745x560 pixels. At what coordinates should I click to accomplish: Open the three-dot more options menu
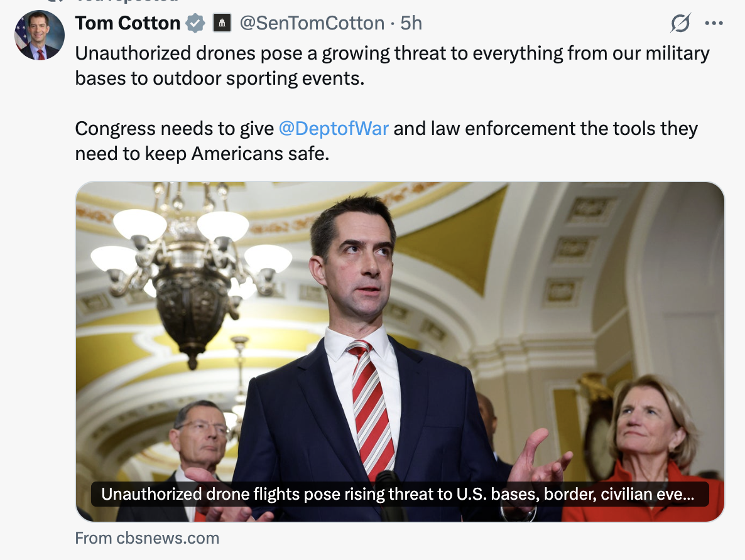714,23
